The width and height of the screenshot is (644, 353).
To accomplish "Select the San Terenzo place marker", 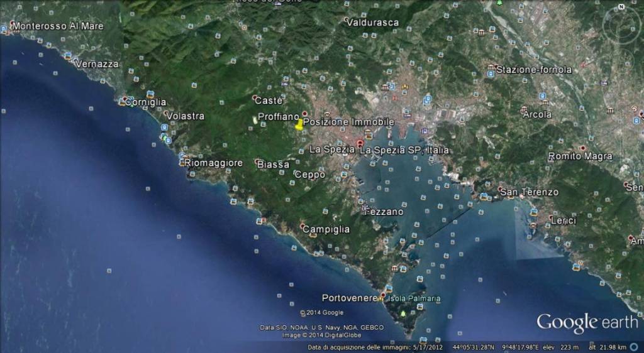I will [x=501, y=189].
